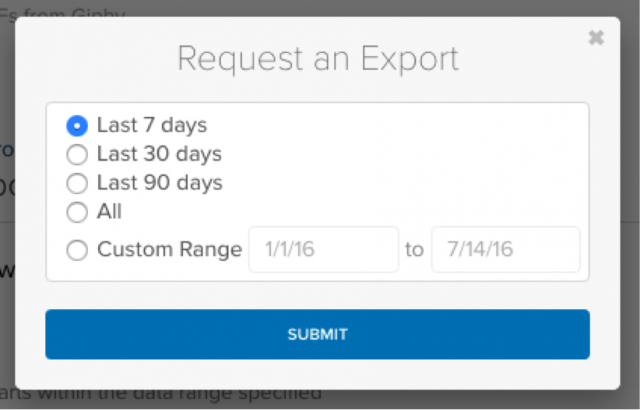Select the All radio button
Image resolution: width=640 pixels, height=410 pixels.
point(77,213)
